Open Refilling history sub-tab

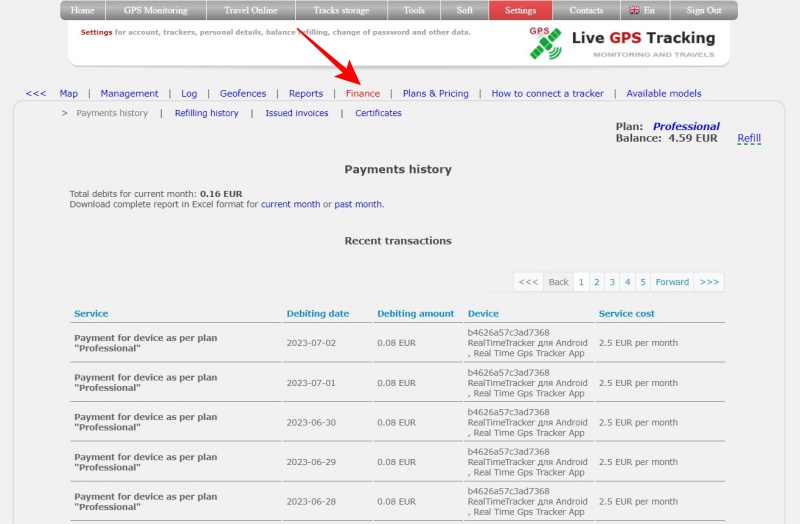pos(206,114)
